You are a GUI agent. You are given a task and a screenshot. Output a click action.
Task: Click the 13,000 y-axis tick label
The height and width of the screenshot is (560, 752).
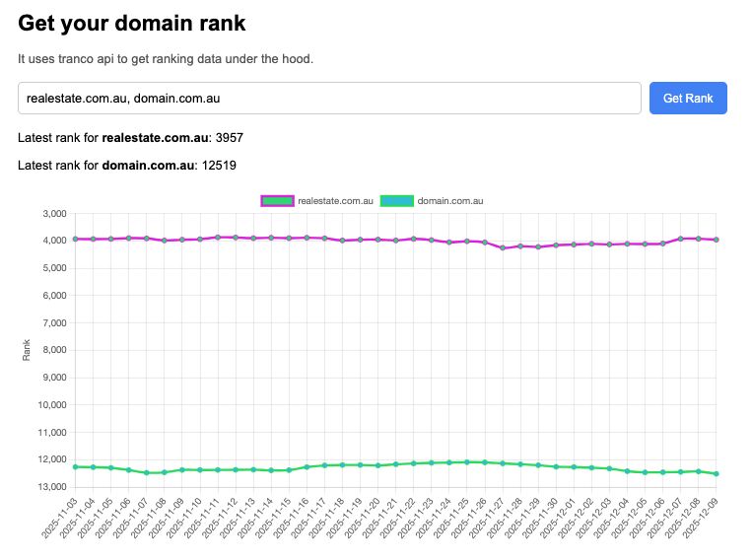point(52,487)
